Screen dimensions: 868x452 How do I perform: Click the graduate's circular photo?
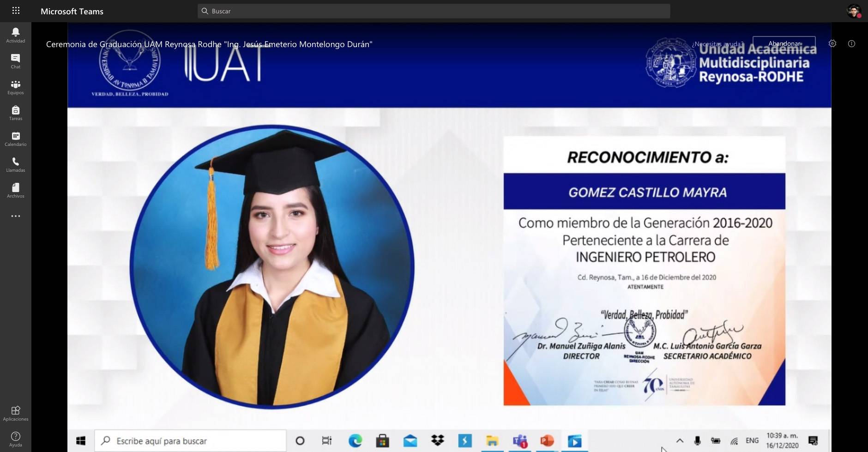click(x=272, y=267)
